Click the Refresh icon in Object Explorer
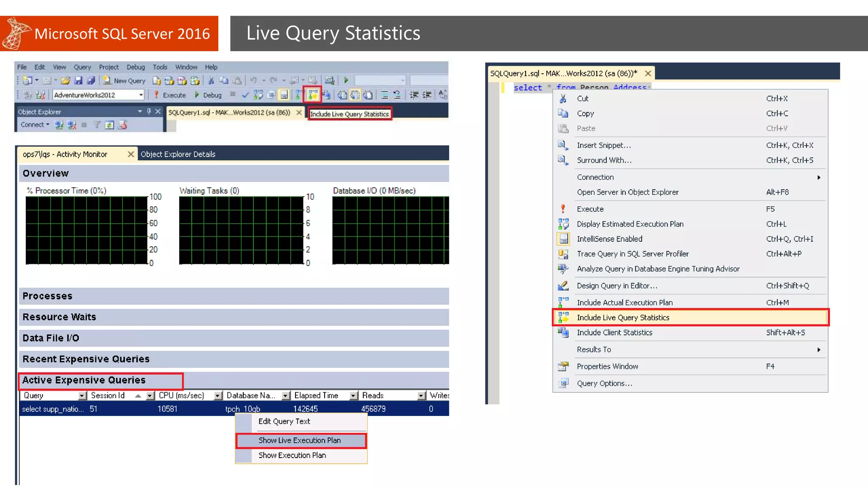 tap(109, 125)
